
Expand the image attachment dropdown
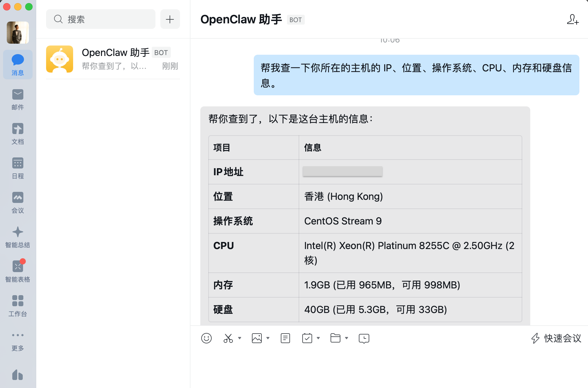coord(268,339)
